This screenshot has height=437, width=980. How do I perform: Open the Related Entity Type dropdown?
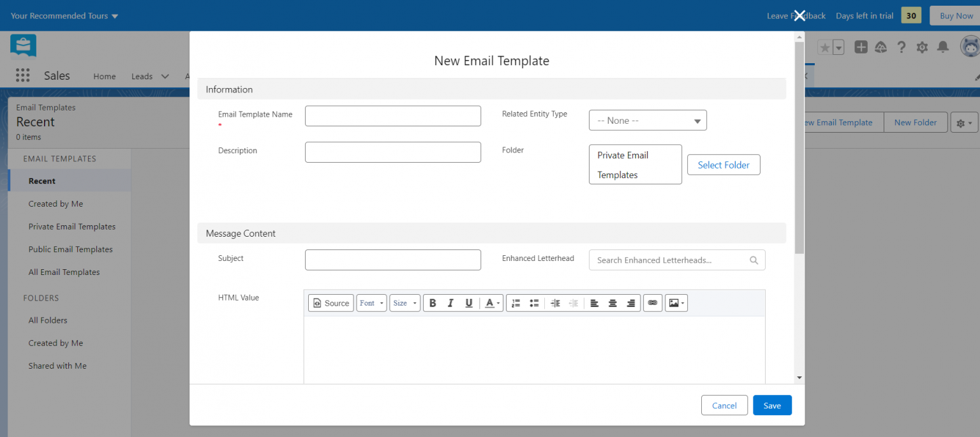(x=647, y=120)
